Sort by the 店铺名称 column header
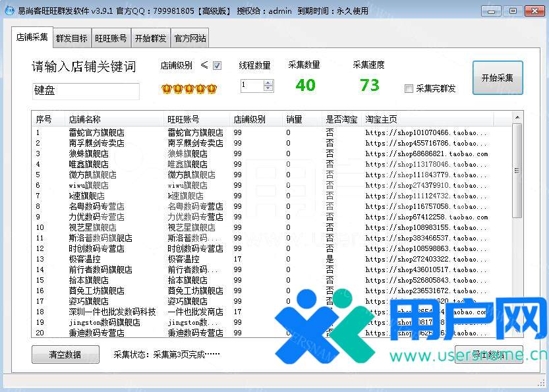 (x=114, y=119)
